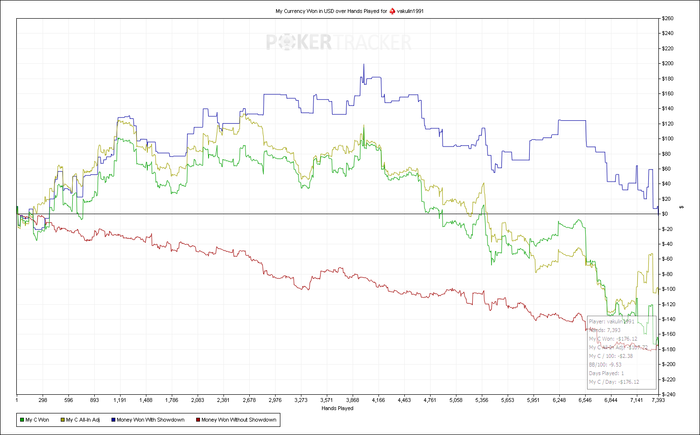Screen dimensions: 700x435
Task: Click the '$-240' y-axis value
Action: pos(668,394)
